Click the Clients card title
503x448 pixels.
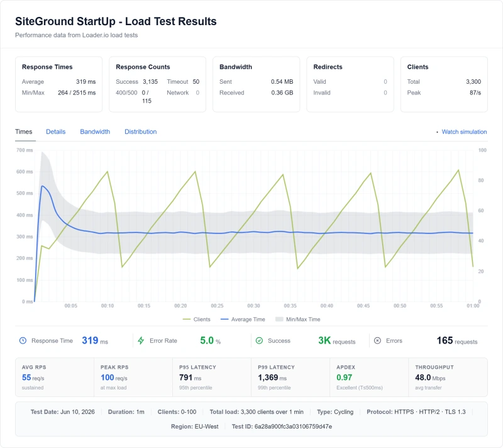coord(417,67)
